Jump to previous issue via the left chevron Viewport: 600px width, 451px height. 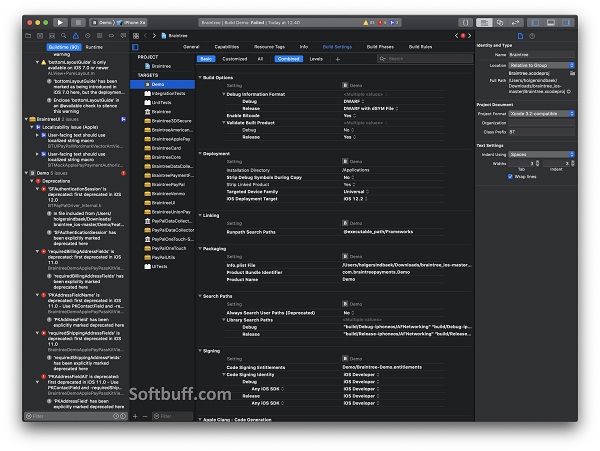(x=456, y=36)
